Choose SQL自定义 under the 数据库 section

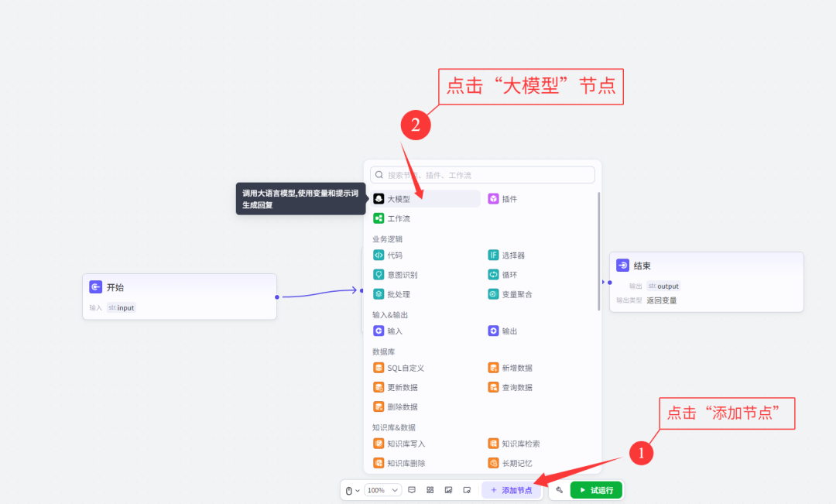pyautogui.click(x=401, y=367)
